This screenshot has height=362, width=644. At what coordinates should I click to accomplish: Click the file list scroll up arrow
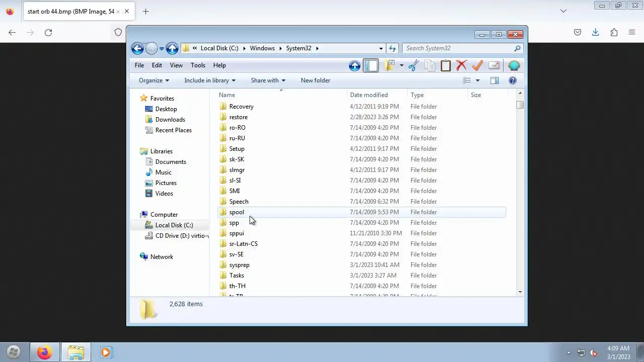[x=520, y=94]
